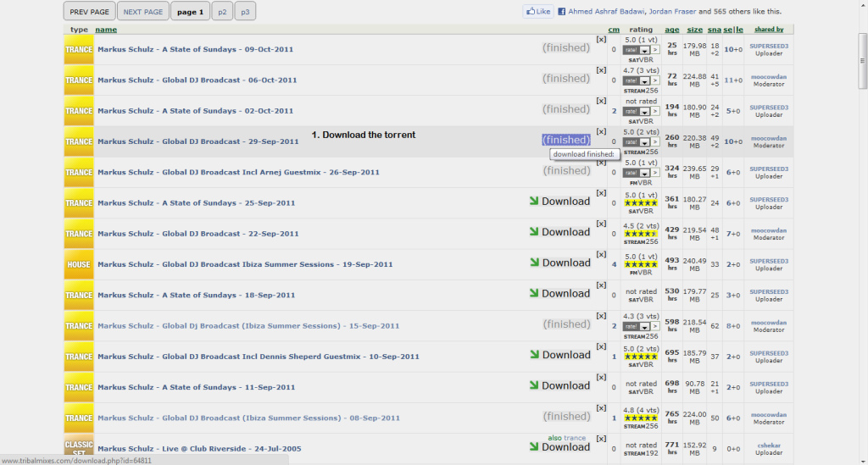Open the rate dropdown for 15-Sep-2011 torrent
The height and width of the screenshot is (465, 868).
[637, 326]
